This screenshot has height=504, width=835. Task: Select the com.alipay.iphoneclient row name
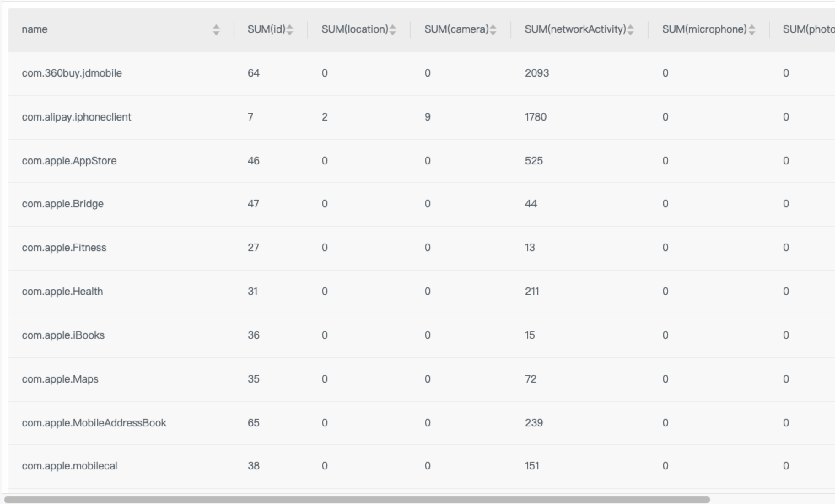point(76,117)
